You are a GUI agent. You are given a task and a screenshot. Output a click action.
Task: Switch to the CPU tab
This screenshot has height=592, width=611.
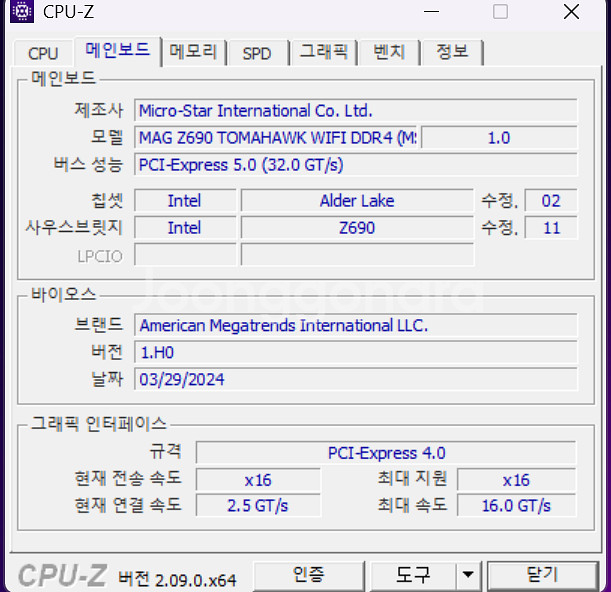(43, 53)
